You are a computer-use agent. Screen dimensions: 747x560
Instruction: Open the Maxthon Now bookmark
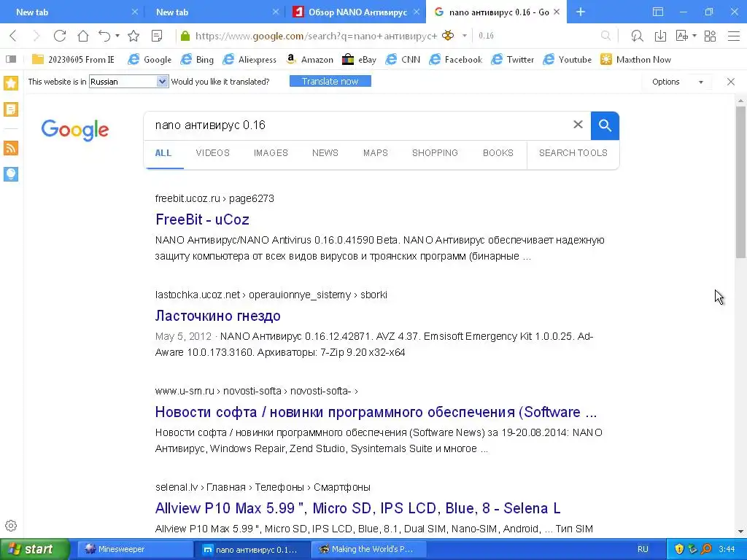[x=635, y=60]
